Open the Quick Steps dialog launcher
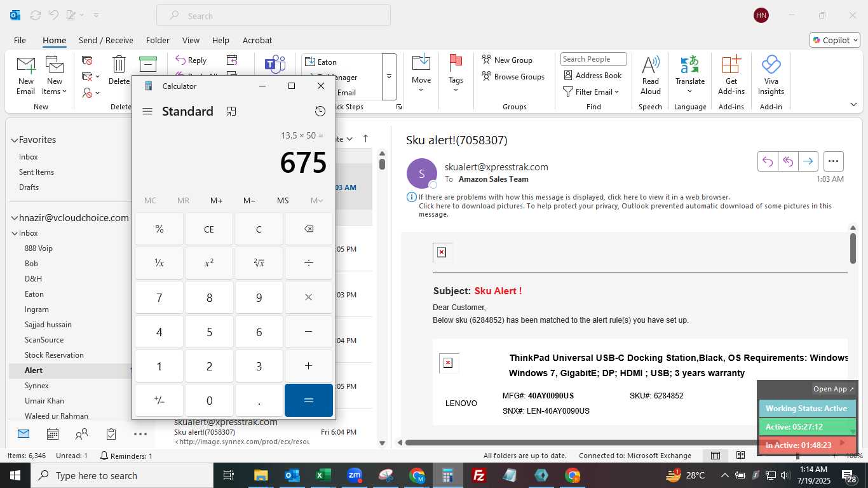Image resolution: width=868 pixels, height=488 pixels. pyautogui.click(x=398, y=107)
